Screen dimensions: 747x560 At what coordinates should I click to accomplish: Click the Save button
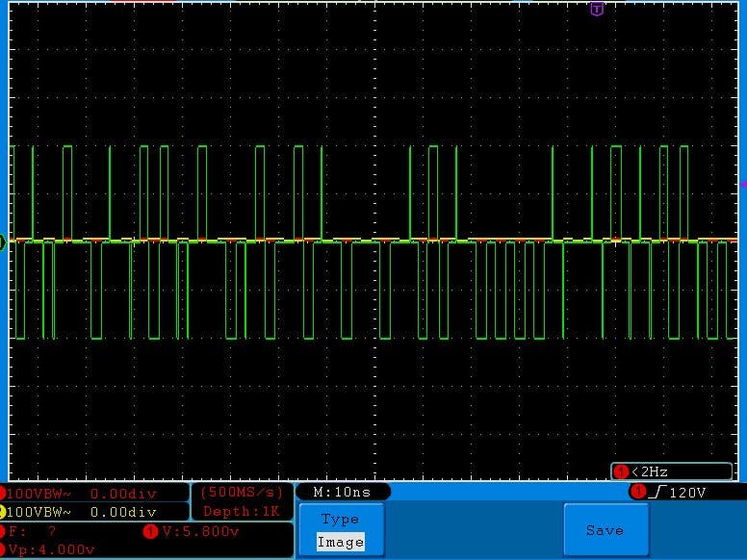tap(605, 530)
